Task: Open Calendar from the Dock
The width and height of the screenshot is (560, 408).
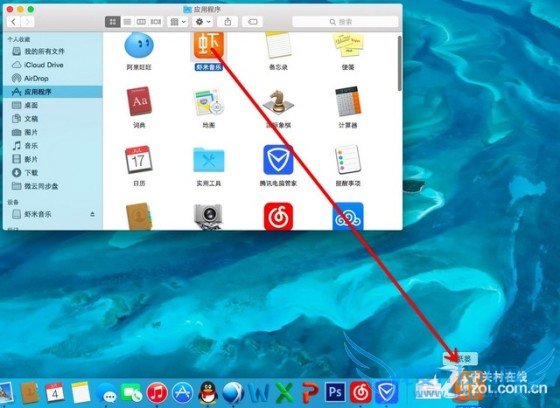Action: [55, 393]
